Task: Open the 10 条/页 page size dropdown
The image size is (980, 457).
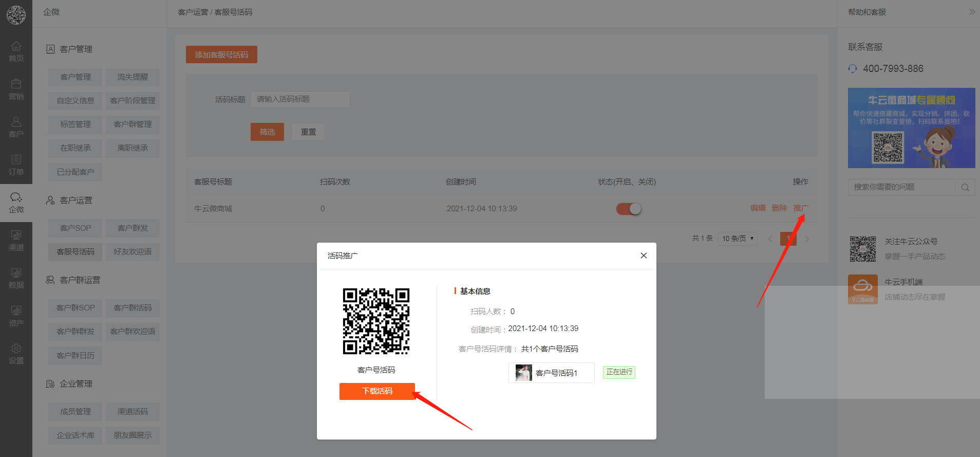Action: (x=738, y=239)
